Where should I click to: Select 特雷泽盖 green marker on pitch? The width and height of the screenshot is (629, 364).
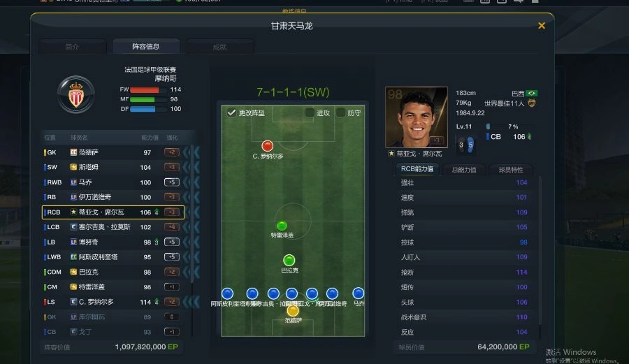coord(282,226)
